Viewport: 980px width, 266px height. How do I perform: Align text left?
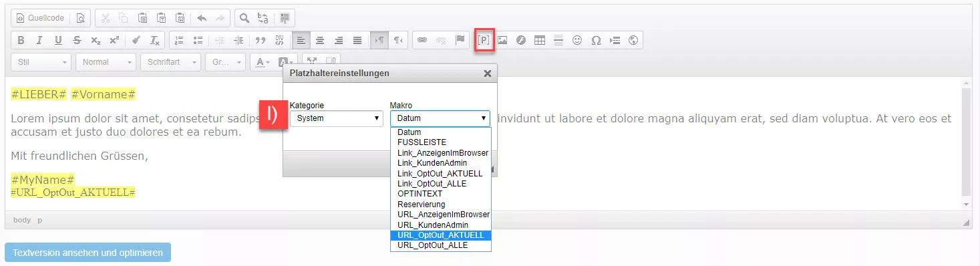pos(301,40)
